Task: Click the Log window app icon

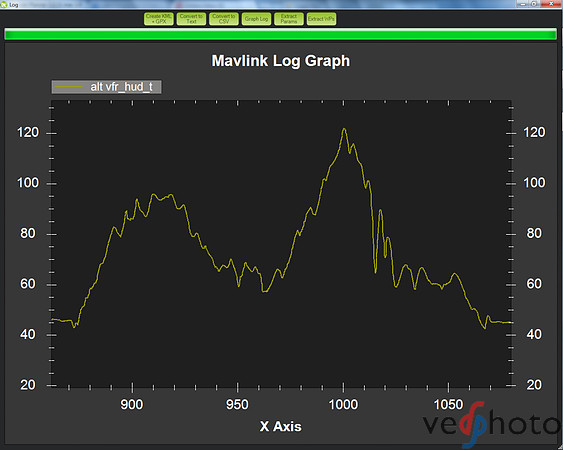Action: pos(4,5)
